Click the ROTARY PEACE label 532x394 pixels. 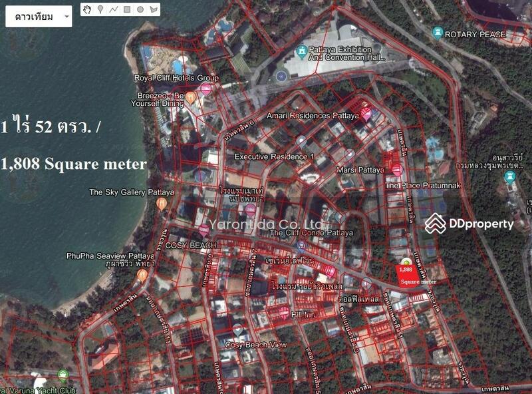(x=475, y=35)
